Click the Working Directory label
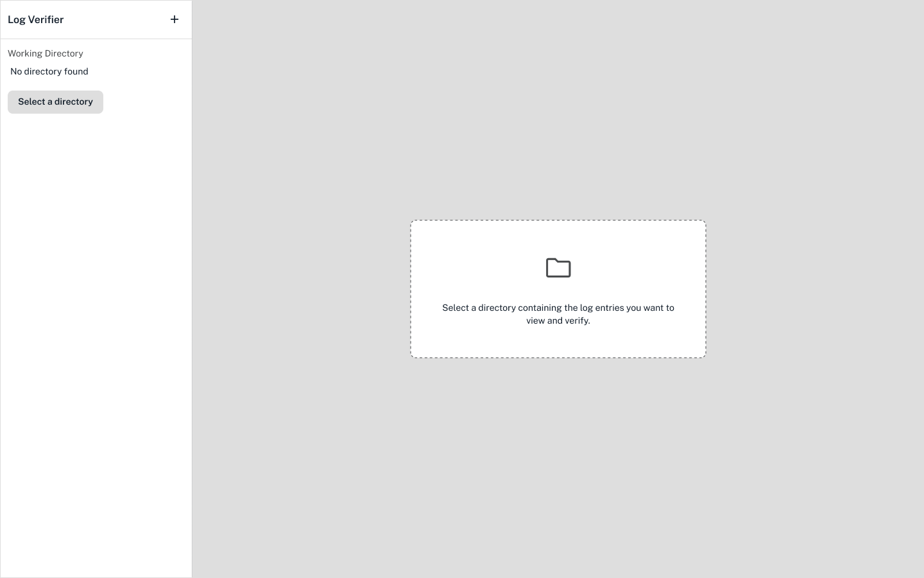Image resolution: width=924 pixels, height=578 pixels. [x=46, y=53]
